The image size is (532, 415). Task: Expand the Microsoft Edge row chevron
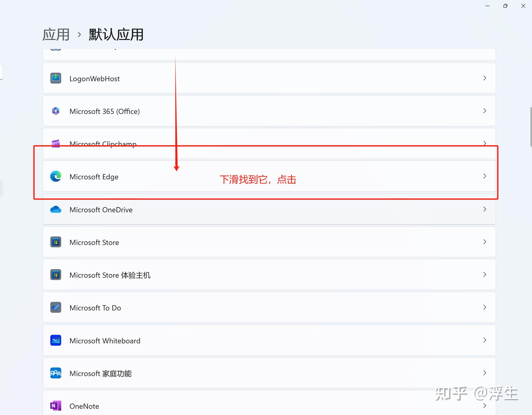point(485,176)
